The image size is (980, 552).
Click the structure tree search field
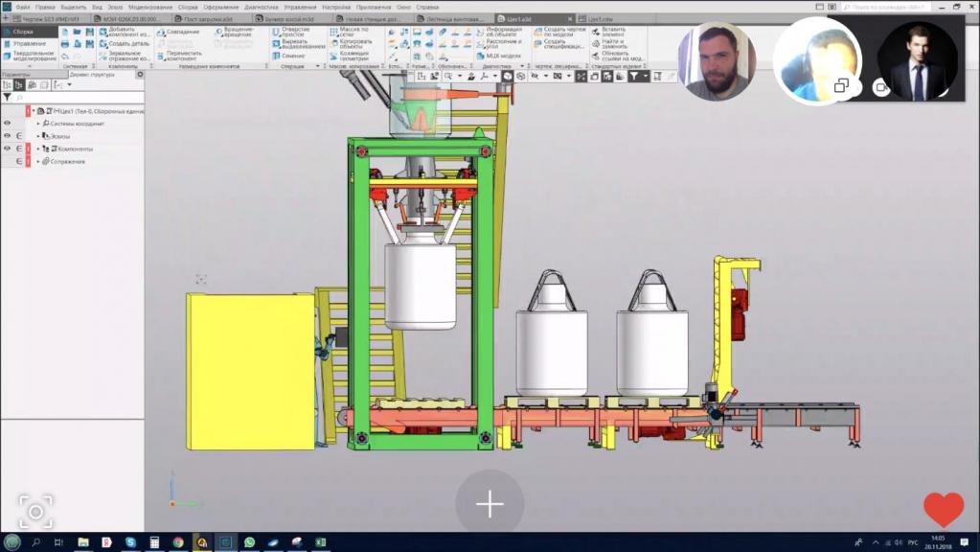pyautogui.click(x=79, y=98)
